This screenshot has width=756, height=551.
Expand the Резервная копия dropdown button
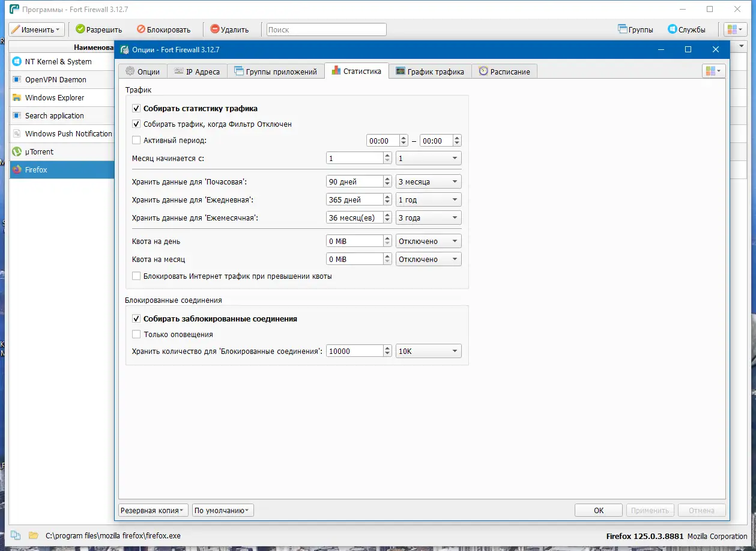tap(154, 510)
